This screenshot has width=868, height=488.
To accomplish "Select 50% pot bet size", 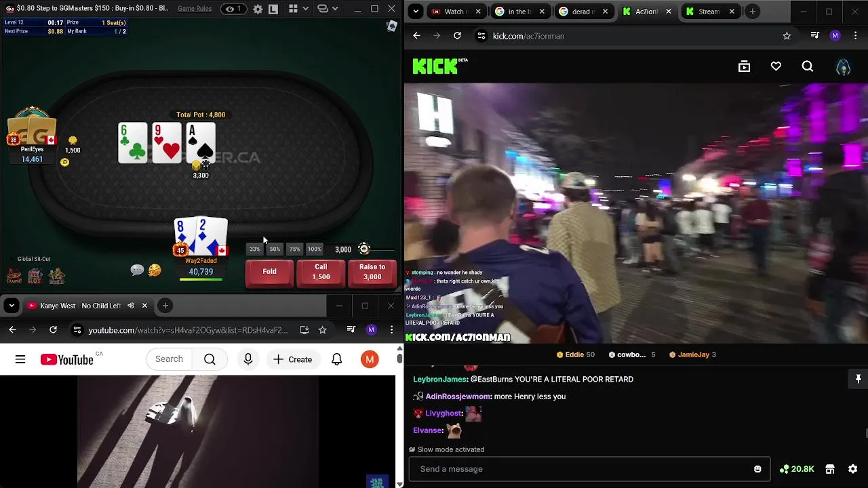I will 275,249.
